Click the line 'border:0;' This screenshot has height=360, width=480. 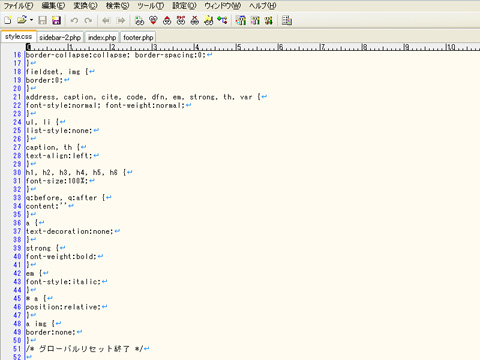click(x=45, y=80)
